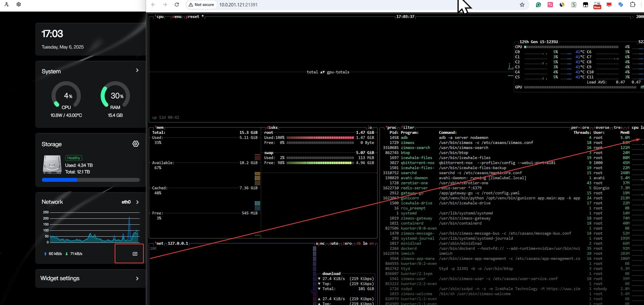Open the green S bracket extension

(x=574, y=5)
